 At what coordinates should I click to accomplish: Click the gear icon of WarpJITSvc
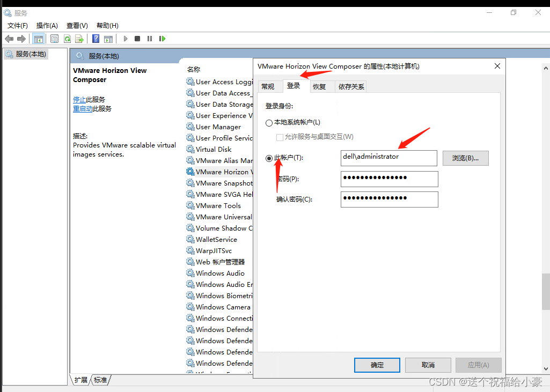(190, 250)
